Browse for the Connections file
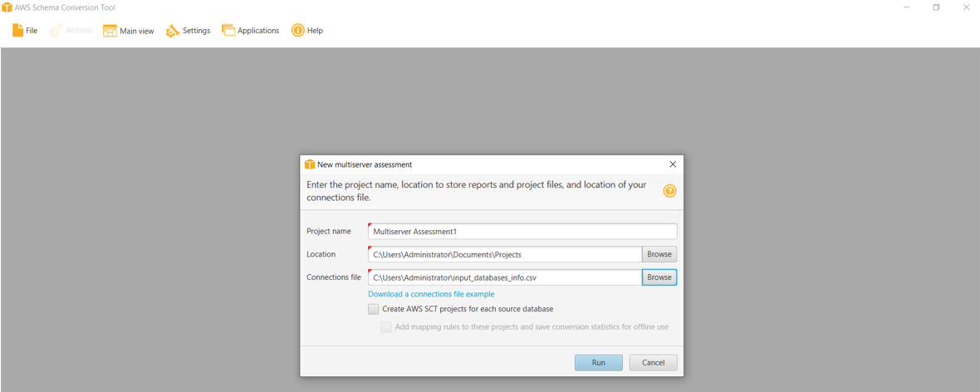 pos(659,277)
